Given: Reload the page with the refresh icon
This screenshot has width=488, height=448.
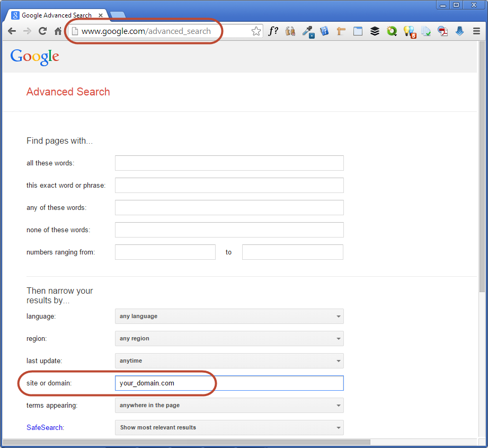Looking at the screenshot, I should [x=42, y=31].
